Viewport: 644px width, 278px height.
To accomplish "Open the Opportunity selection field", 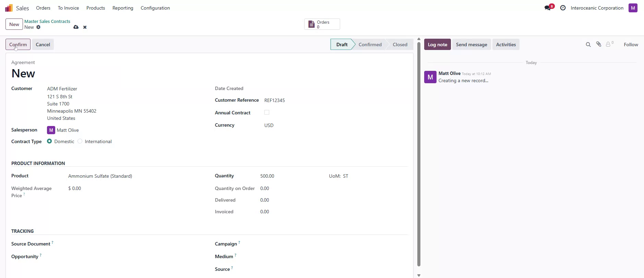I will (x=136, y=256).
